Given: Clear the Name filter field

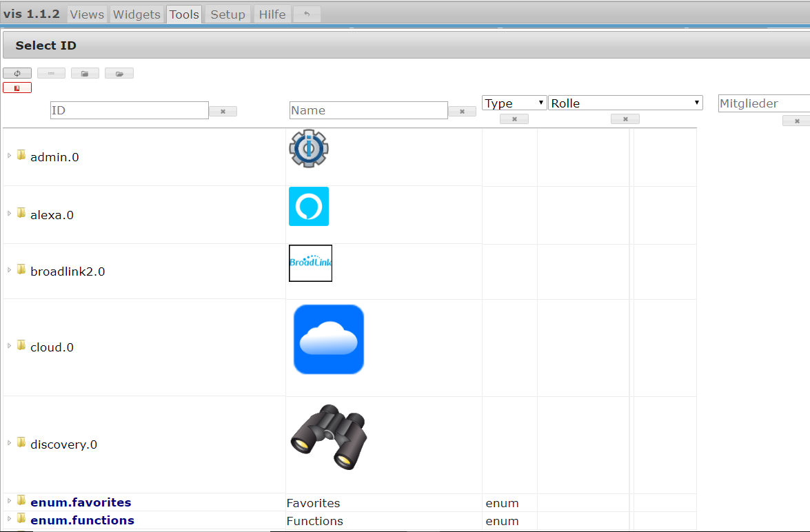Looking at the screenshot, I should coord(462,111).
